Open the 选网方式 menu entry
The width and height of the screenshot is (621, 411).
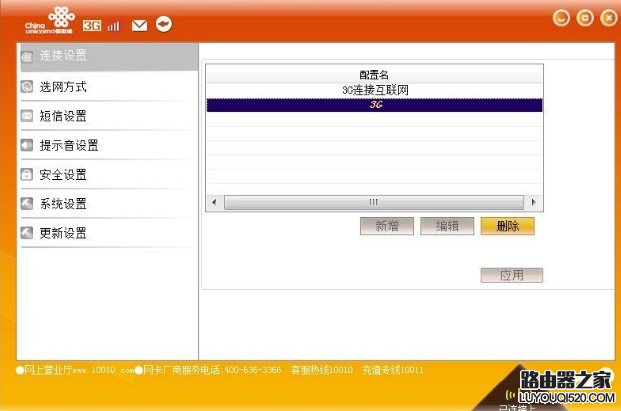pos(109,86)
